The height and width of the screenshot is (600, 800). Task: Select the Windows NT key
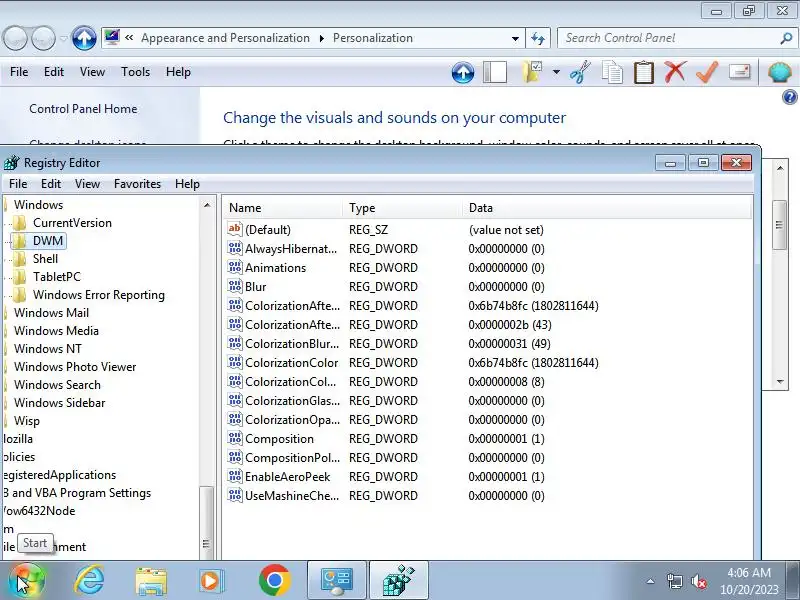pyautogui.click(x=47, y=349)
